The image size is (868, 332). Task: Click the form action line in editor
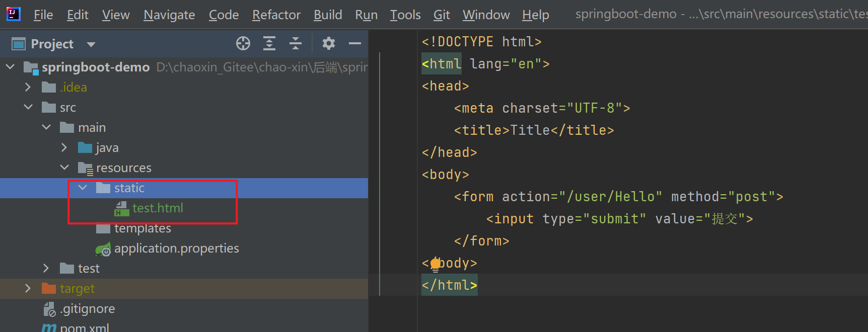tap(618, 197)
